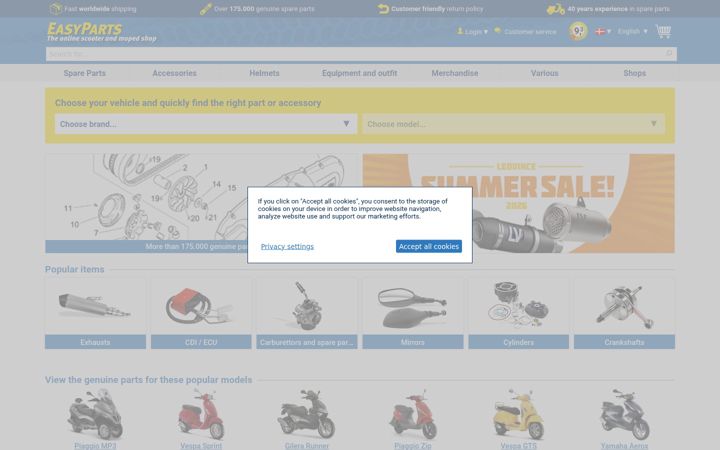Click the return policy arrow icon
720x450 pixels.
pos(383,9)
